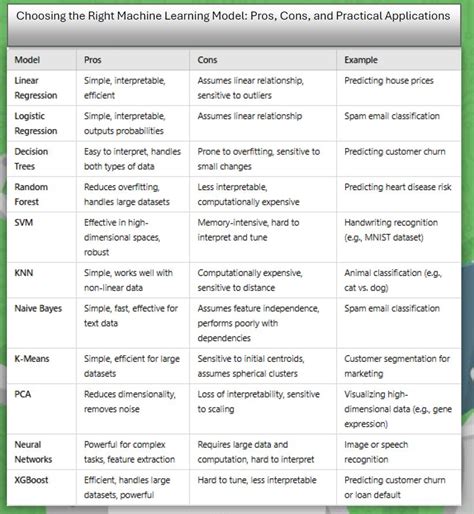This screenshot has width=474, height=514.
Task: Click the table title banner text
Action: click(x=233, y=16)
